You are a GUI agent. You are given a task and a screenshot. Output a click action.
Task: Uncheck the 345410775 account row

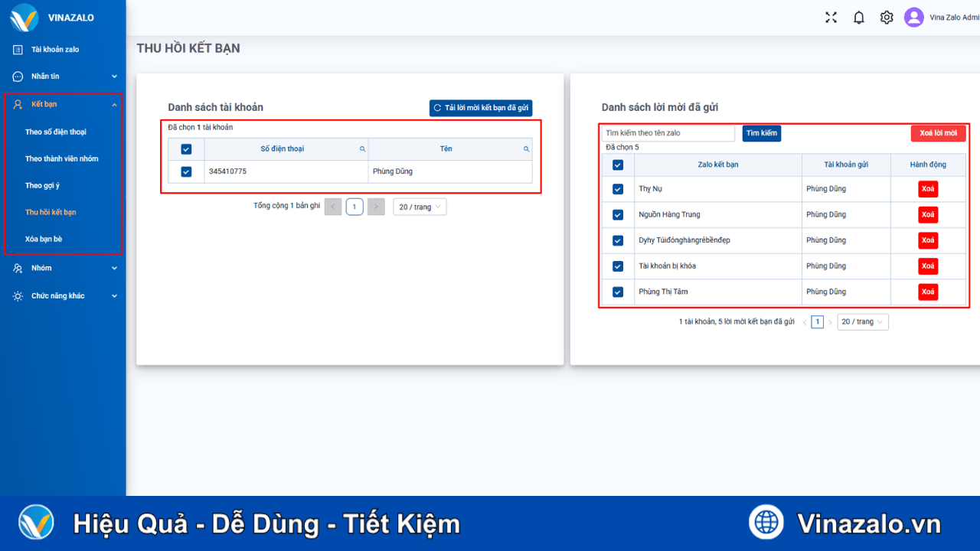(185, 171)
